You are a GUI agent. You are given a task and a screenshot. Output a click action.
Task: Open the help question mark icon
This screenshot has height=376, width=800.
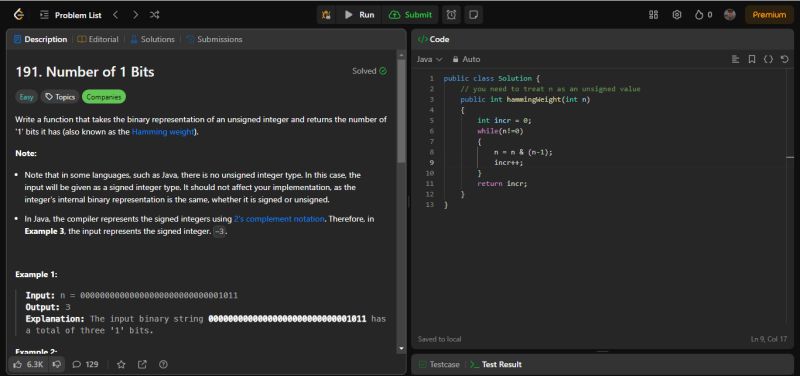(163, 364)
